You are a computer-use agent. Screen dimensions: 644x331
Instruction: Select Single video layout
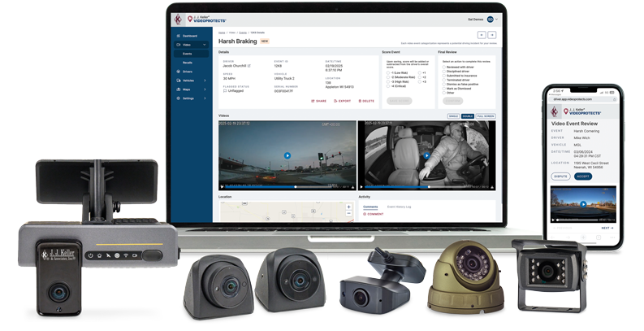click(x=453, y=116)
